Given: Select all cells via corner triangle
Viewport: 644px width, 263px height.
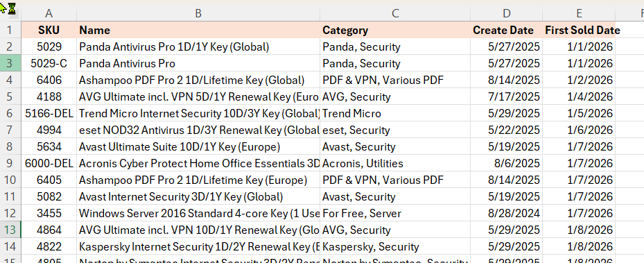Looking at the screenshot, I should 10,14.
